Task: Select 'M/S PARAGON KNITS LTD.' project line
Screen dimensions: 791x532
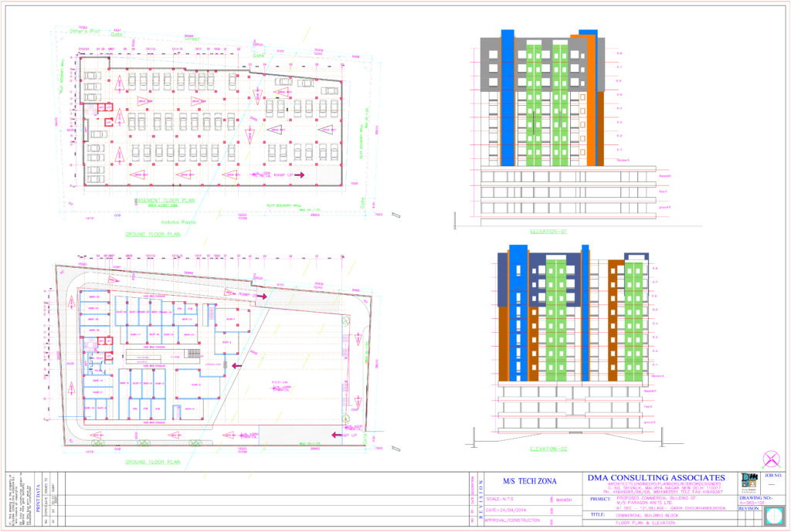Action: pyautogui.click(x=645, y=503)
